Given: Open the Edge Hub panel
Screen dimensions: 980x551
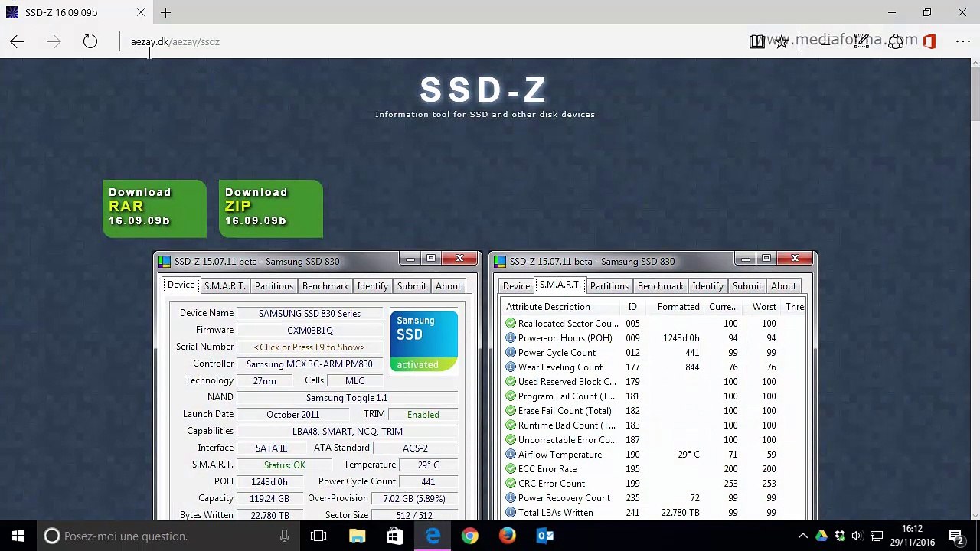Looking at the screenshot, I should (827, 42).
